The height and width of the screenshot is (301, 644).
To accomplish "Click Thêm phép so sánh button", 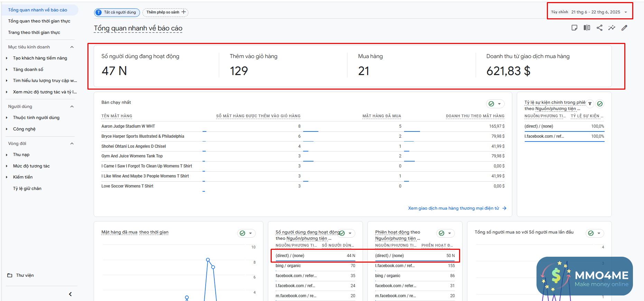I will click(166, 12).
